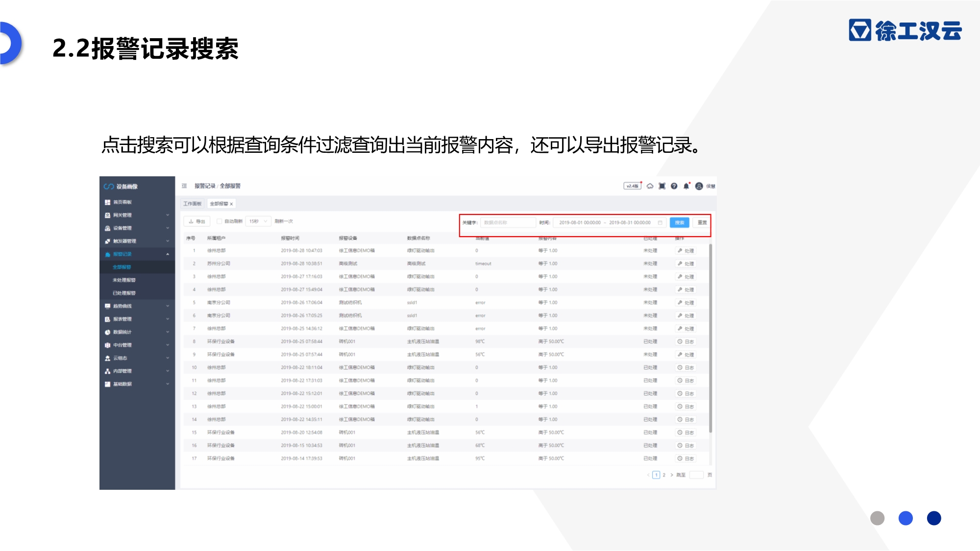Screen dimensions: 980x551
Task: Click the 设备管理 device icon
Action: click(x=107, y=228)
